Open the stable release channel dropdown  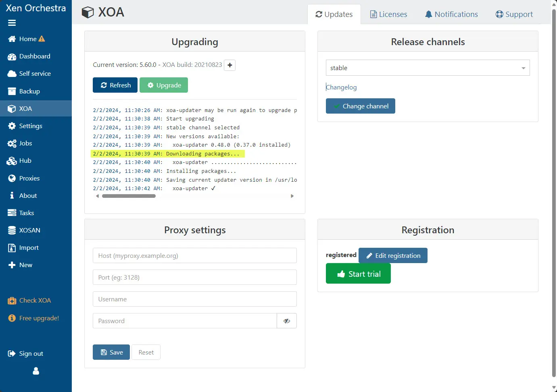[428, 68]
